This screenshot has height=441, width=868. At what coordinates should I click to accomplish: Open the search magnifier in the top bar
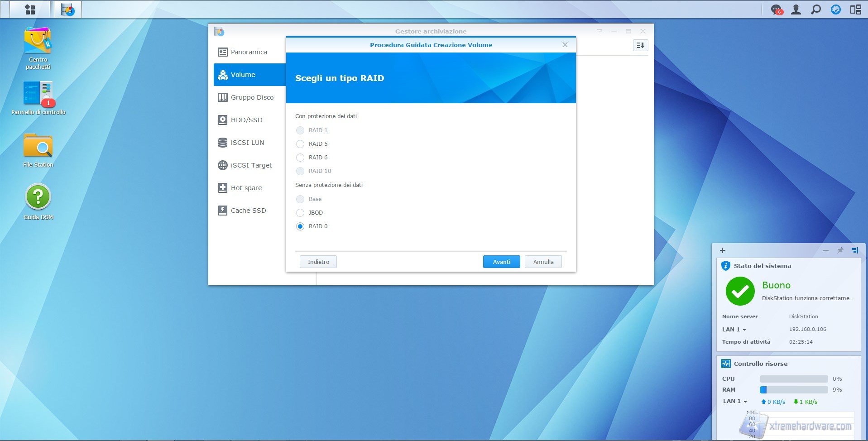click(815, 10)
